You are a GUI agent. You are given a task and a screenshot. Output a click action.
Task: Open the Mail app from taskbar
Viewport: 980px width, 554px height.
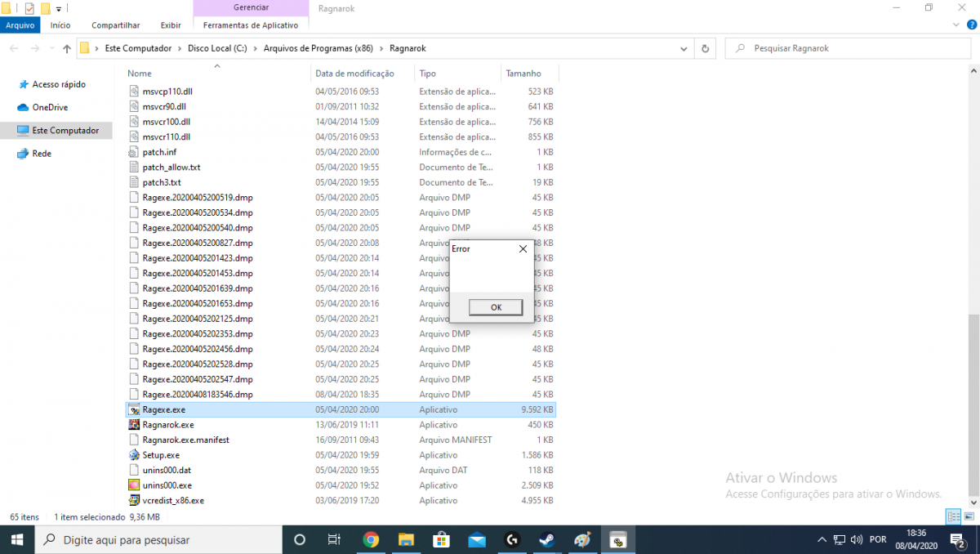[x=477, y=539]
